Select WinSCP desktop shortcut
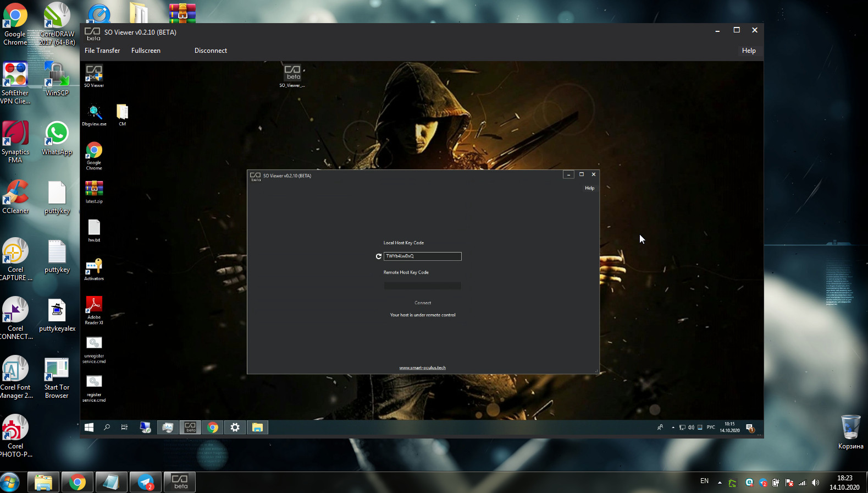This screenshot has width=868, height=493. (x=57, y=79)
